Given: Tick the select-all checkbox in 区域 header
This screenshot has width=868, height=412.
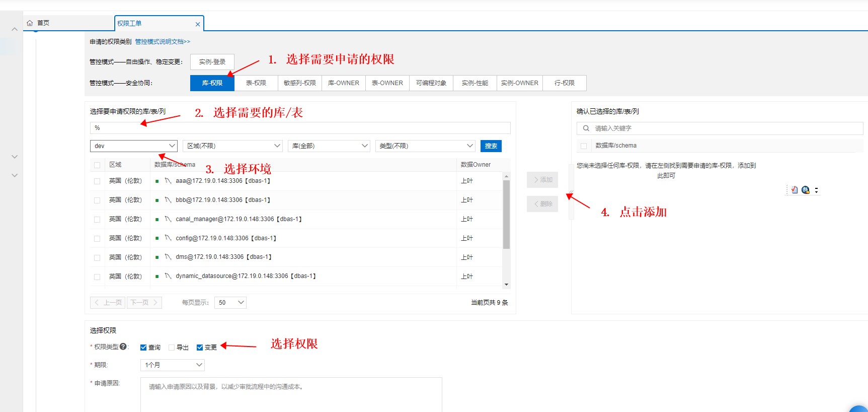Looking at the screenshot, I should (x=97, y=165).
